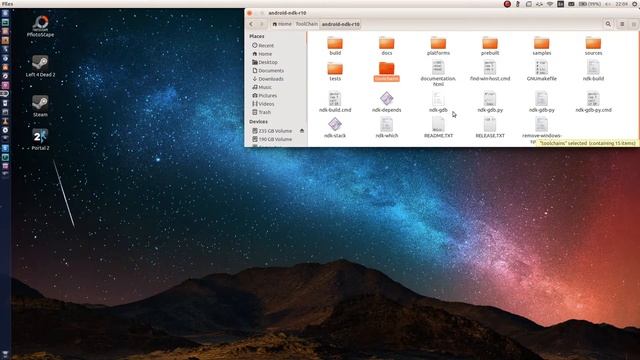Open Documents in Places sidebar
Screen dimensions: 640x360
pos(268,71)
